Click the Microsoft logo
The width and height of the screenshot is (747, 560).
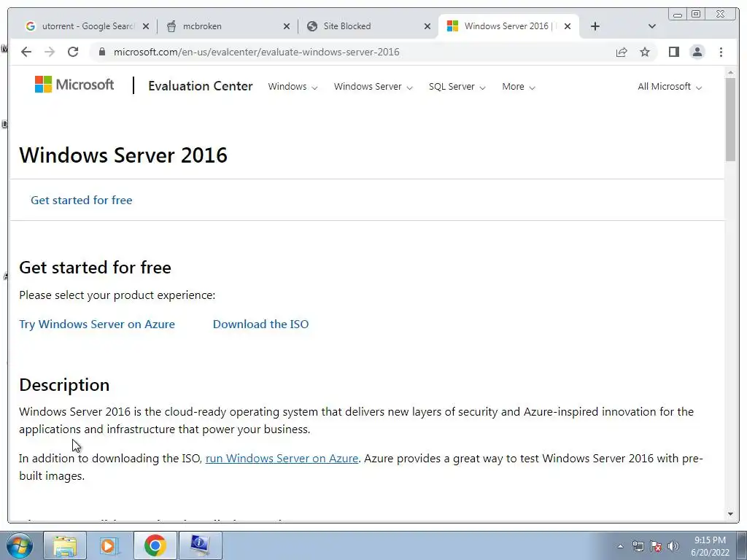point(74,85)
